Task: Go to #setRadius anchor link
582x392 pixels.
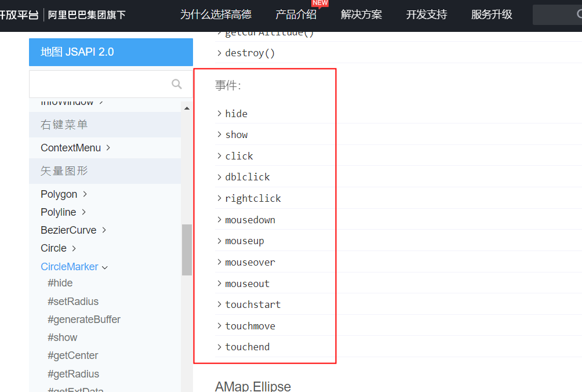Action: tap(73, 302)
